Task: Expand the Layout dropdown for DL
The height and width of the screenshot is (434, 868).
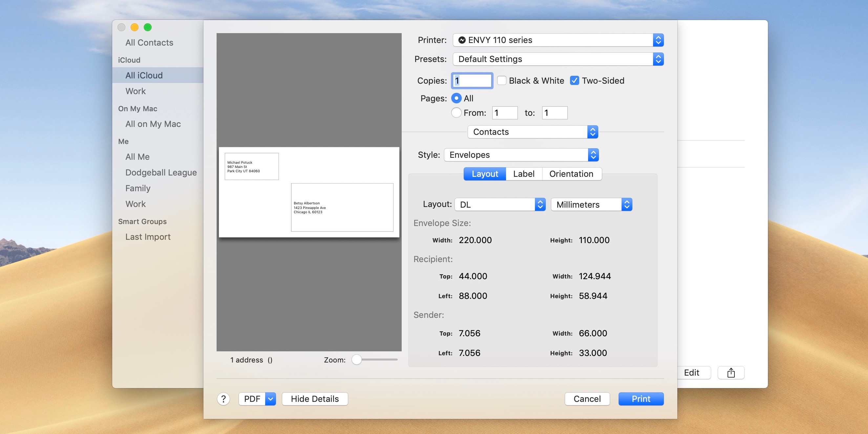Action: (540, 204)
